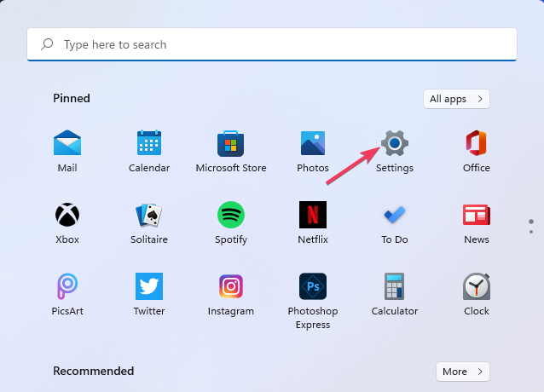This screenshot has height=392, width=544.
Task: Open the PicsArt app
Action: tap(67, 286)
